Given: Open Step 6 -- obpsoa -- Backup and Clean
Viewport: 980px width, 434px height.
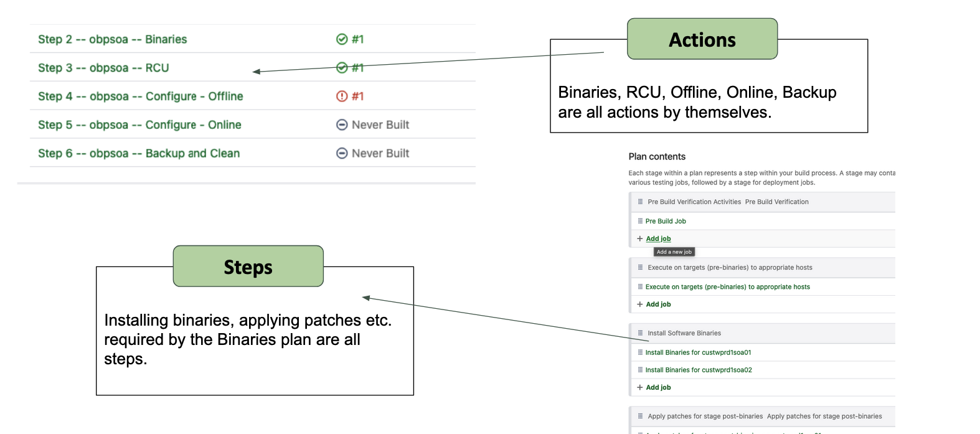Looking at the screenshot, I should point(138,153).
